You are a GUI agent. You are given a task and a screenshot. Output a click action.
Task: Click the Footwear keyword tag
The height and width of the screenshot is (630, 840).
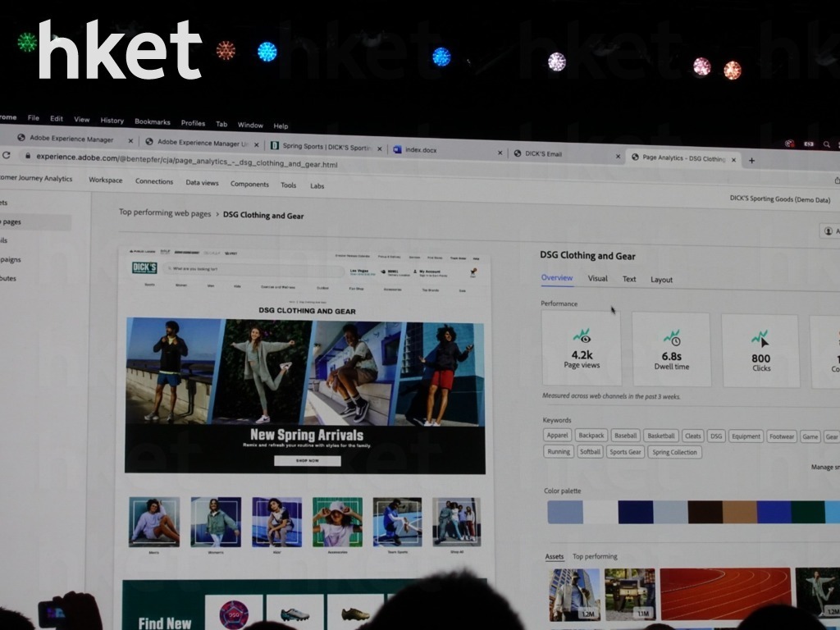[782, 436]
